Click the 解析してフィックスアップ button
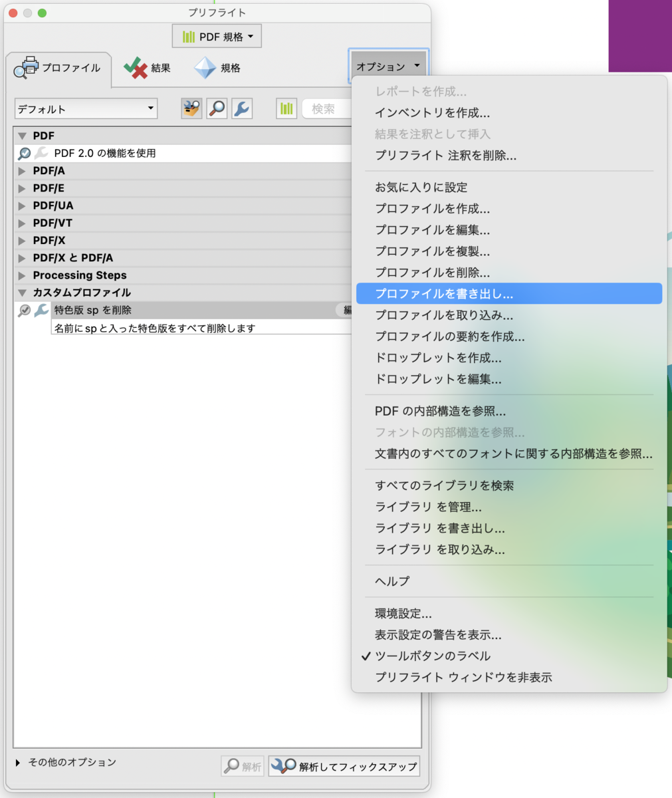The image size is (672, 798). (344, 765)
